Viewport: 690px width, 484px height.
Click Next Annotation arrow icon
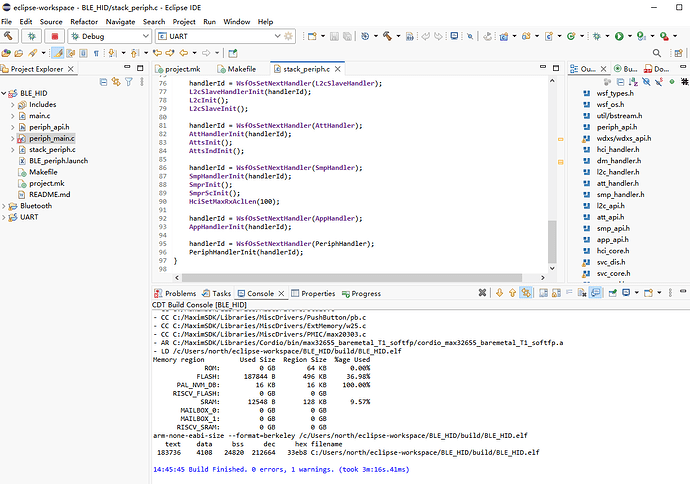[113, 53]
